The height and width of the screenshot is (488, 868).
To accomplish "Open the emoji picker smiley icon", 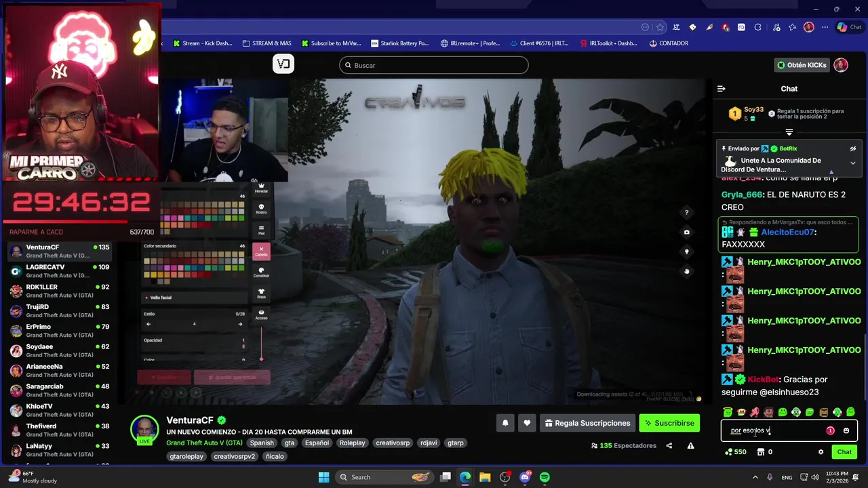I will pyautogui.click(x=846, y=430).
